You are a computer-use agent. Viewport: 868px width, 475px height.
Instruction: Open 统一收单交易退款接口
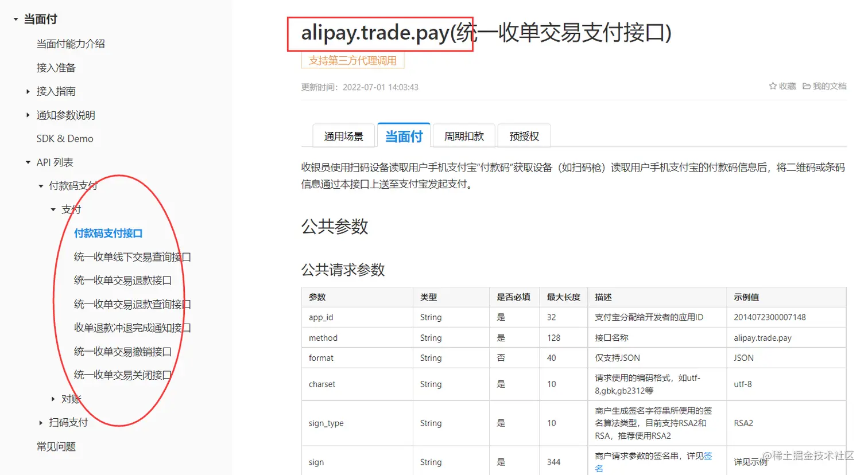123,281
